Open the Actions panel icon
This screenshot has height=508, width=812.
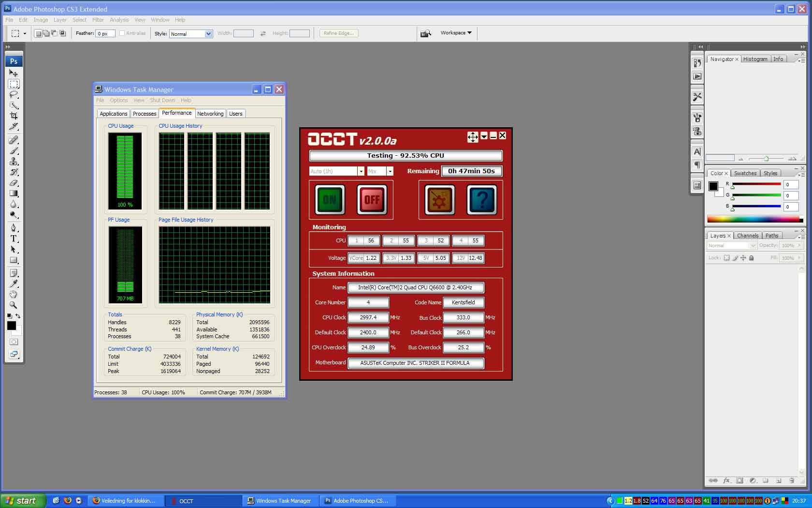697,76
